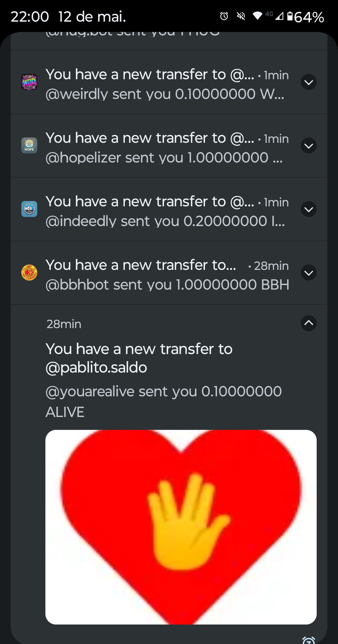Collapse the @youarealive notification

[x=309, y=323]
